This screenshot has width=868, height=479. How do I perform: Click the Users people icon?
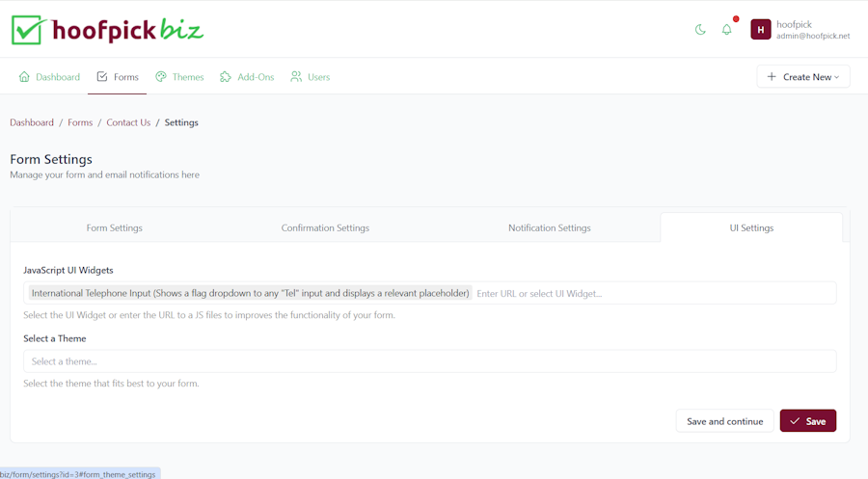click(x=296, y=77)
